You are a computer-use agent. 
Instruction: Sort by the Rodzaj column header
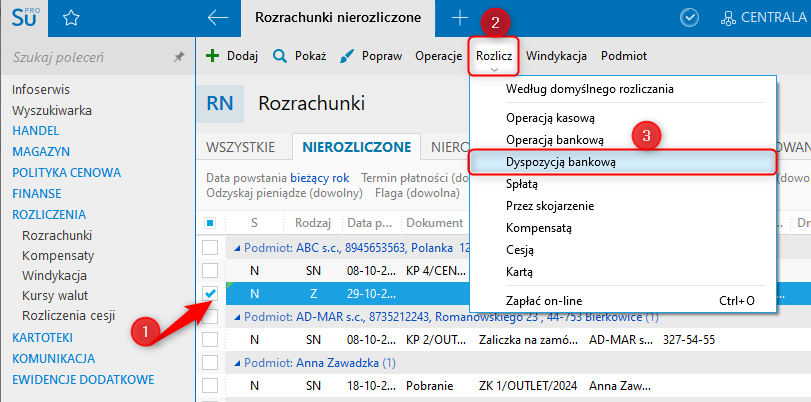pos(312,223)
